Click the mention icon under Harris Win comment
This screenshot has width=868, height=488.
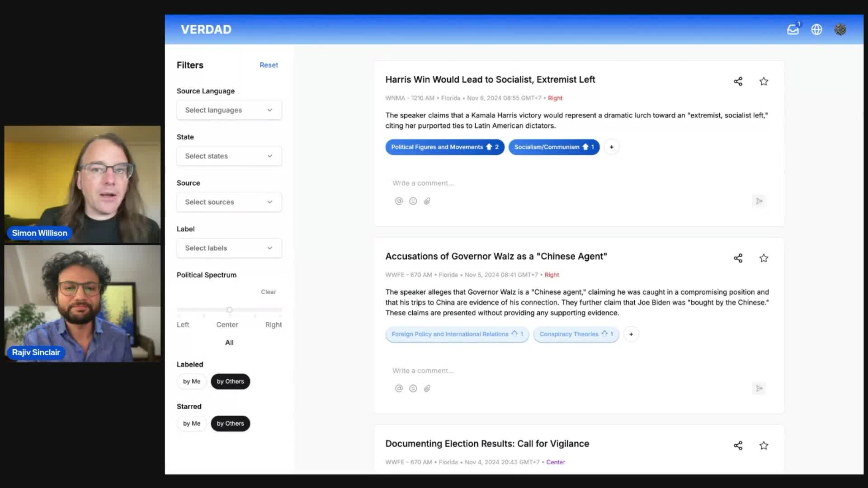pos(399,201)
